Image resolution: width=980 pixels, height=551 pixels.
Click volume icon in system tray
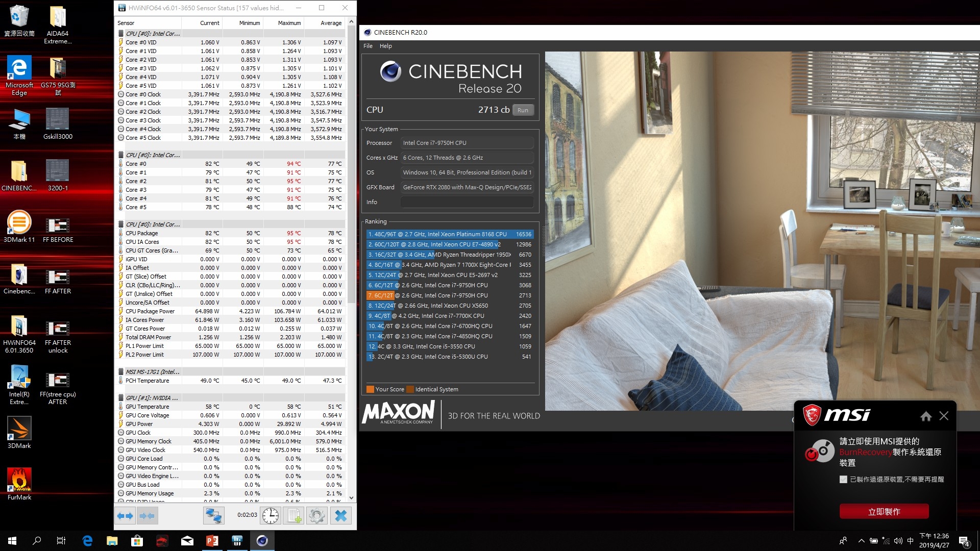pyautogui.click(x=898, y=541)
